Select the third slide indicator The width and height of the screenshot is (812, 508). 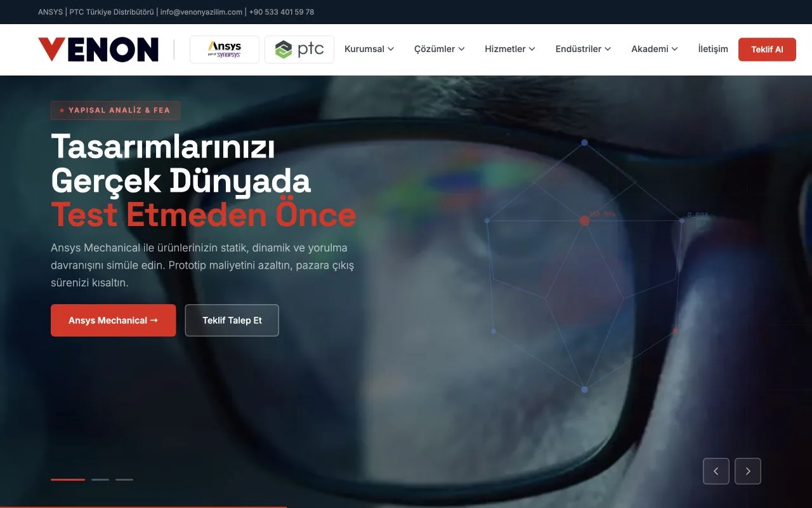[x=124, y=479]
